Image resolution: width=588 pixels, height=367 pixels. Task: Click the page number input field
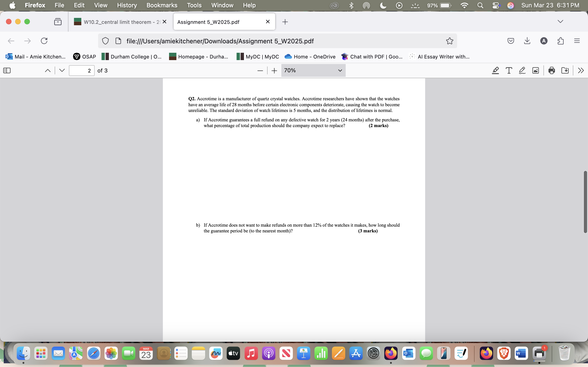pos(82,70)
